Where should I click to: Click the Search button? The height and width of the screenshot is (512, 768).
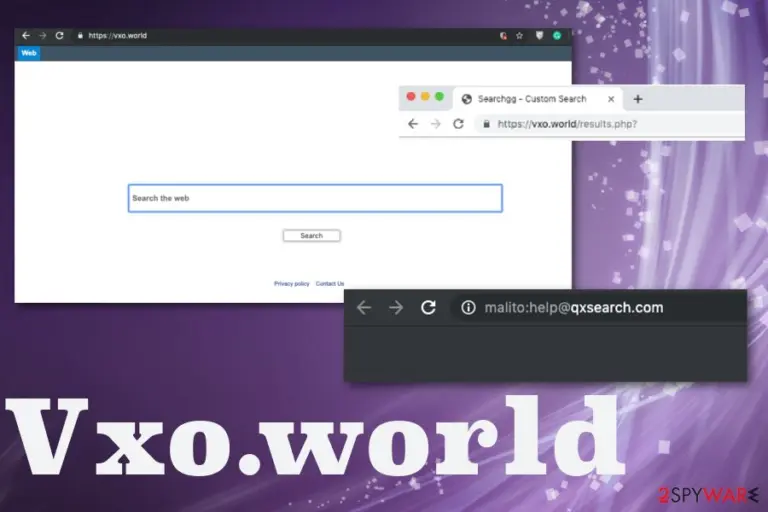[312, 236]
